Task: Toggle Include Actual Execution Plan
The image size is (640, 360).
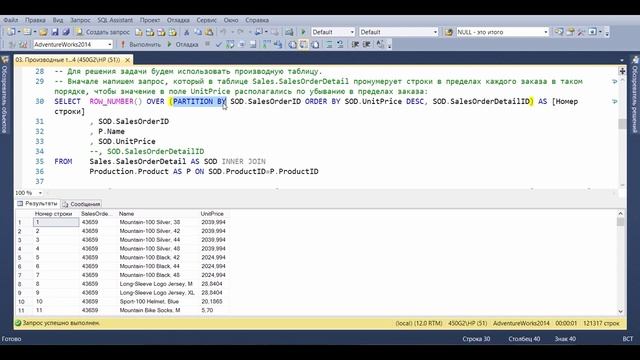Action: point(267,44)
